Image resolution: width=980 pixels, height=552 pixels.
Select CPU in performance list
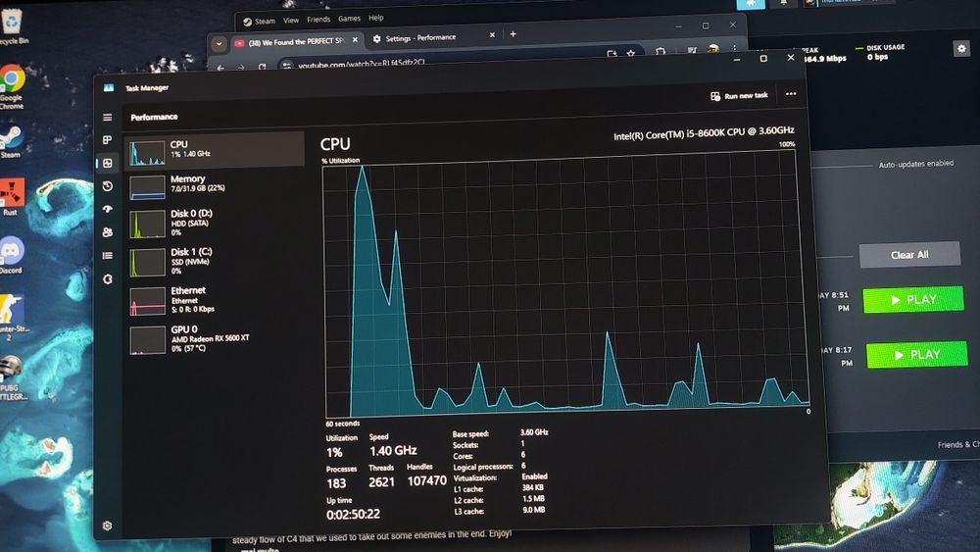pyautogui.click(x=215, y=149)
